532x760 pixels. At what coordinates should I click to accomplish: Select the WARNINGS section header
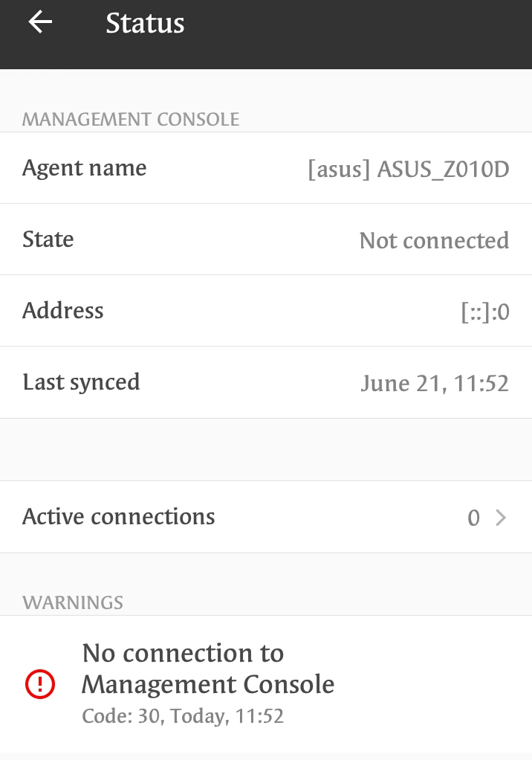tap(74, 603)
